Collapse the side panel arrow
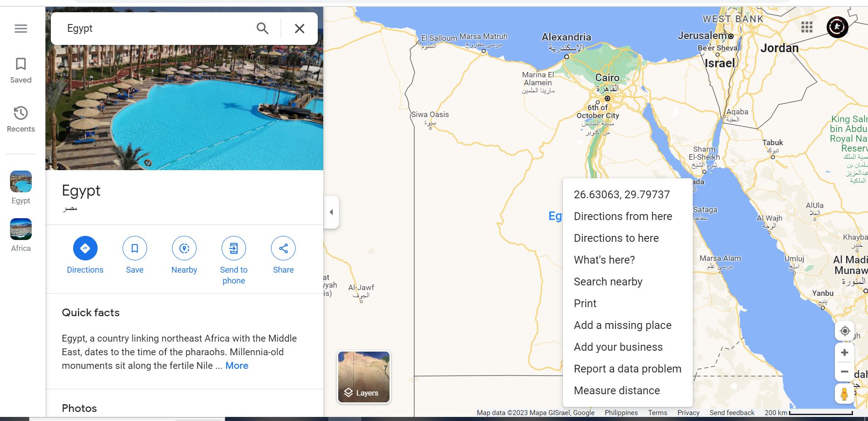Image resolution: width=868 pixels, height=421 pixels. pyautogui.click(x=331, y=212)
